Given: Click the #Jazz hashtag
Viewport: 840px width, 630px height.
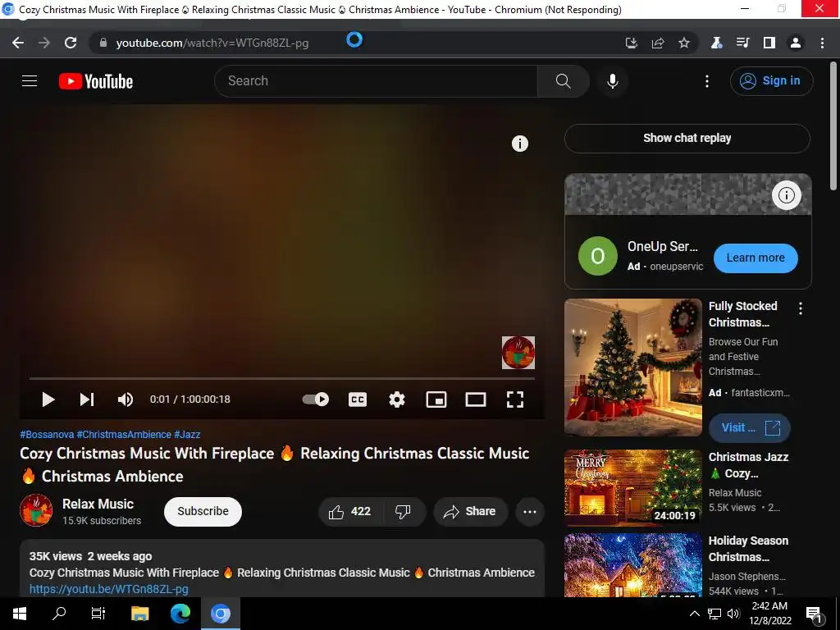Looking at the screenshot, I should point(187,435).
